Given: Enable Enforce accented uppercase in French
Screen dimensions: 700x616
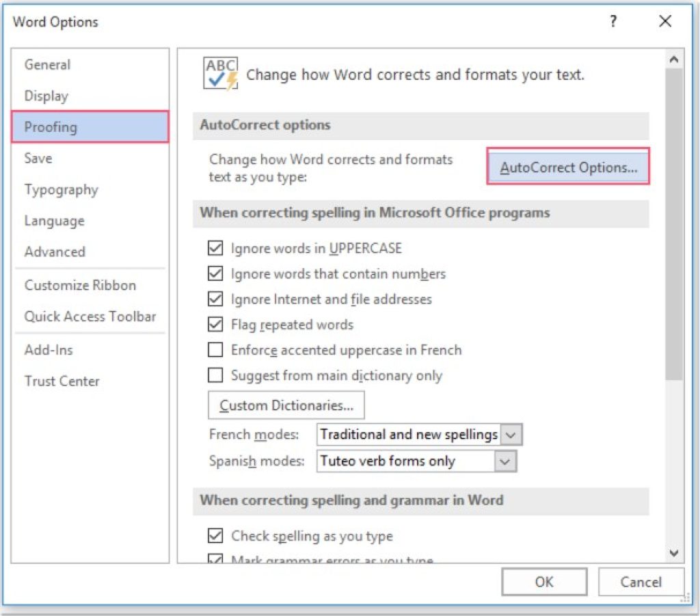Looking at the screenshot, I should [216, 350].
